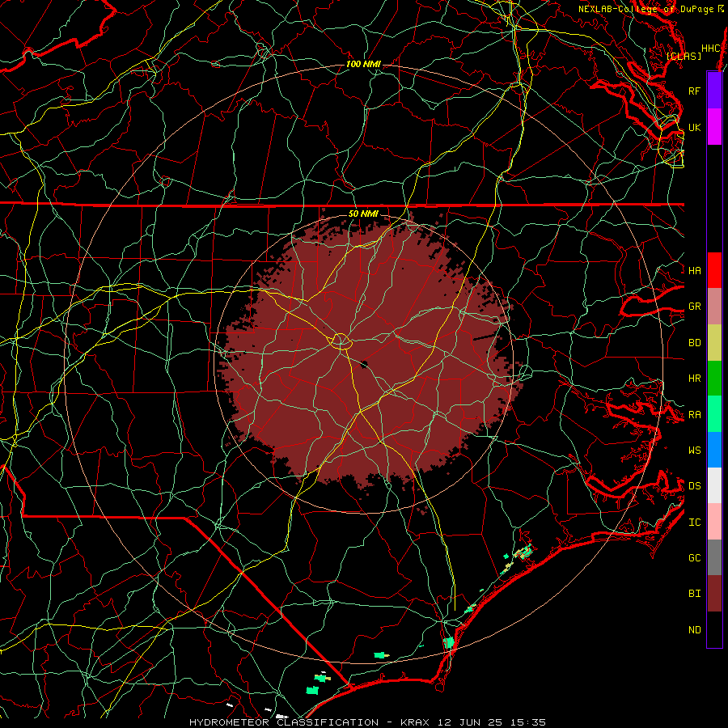Screen dimensions: 728x728
Task: Click the 'HA' legend label
Action: pos(694,271)
